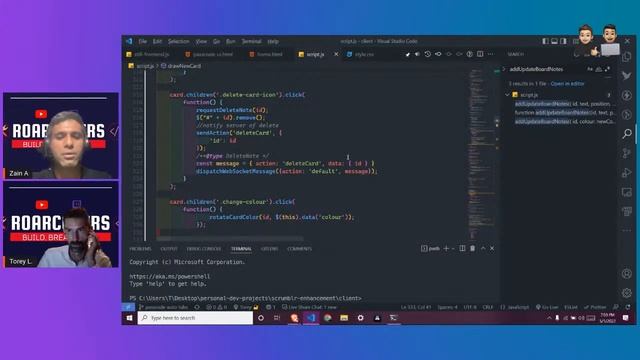
Task: Click the lightning bolt extension icon in activity bar
Action: click(x=627, y=95)
